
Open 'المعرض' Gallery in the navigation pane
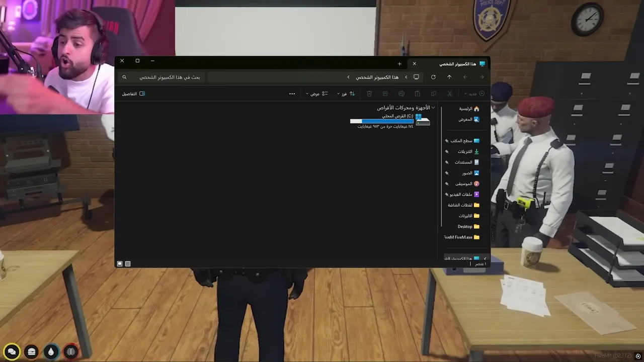(469, 119)
